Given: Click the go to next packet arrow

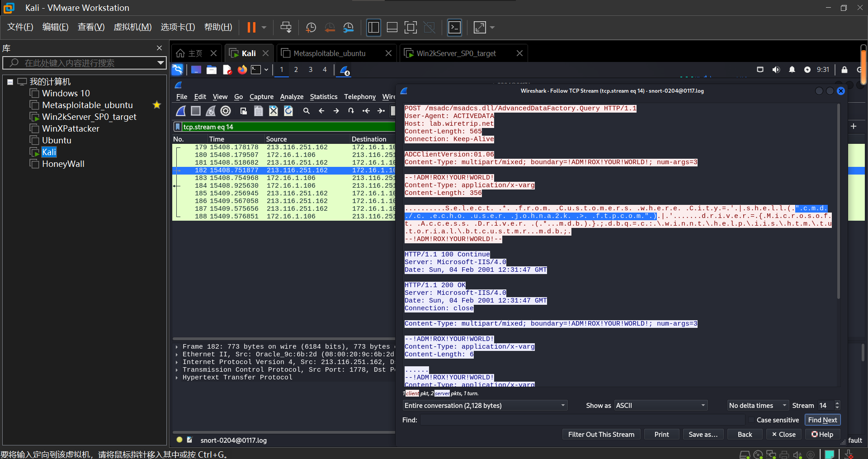Looking at the screenshot, I should coord(336,111).
